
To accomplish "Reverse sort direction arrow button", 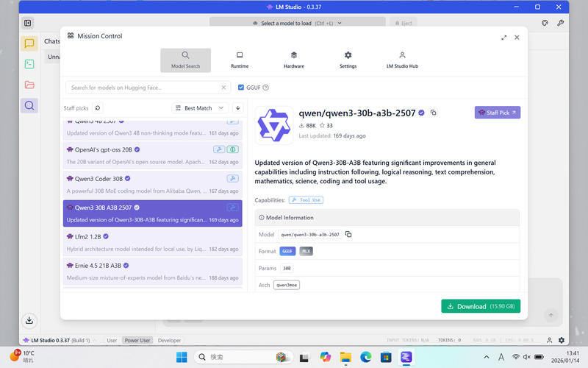I will coord(237,108).
